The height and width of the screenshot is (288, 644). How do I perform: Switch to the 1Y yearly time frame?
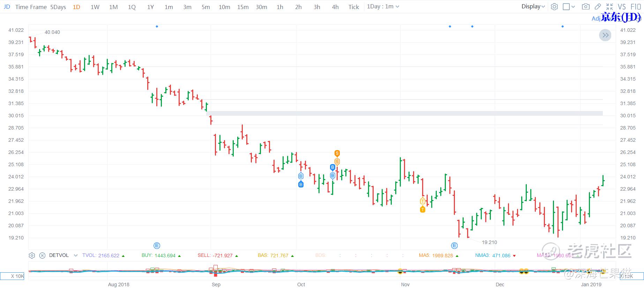[150, 7]
